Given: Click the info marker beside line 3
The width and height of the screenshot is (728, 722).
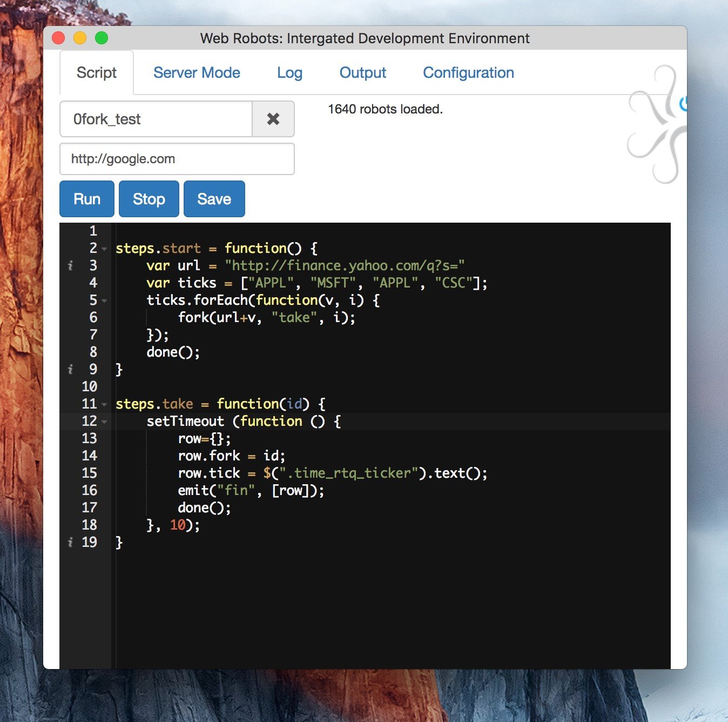Looking at the screenshot, I should click(70, 265).
